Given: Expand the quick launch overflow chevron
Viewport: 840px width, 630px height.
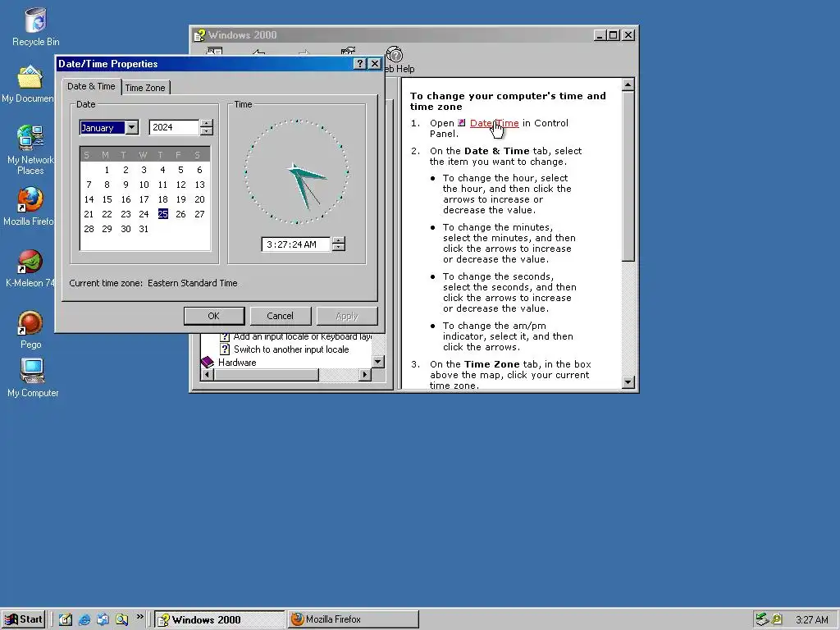Looking at the screenshot, I should 139,617.
